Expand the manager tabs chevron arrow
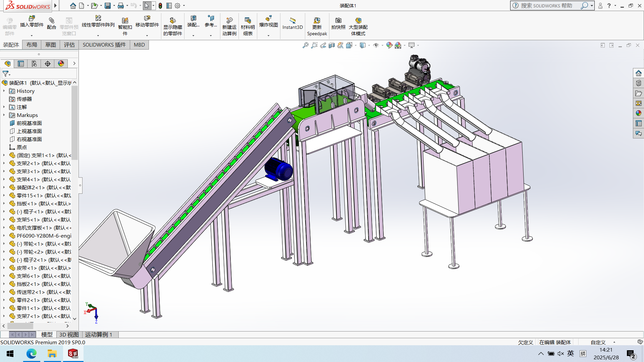644x362 pixels. (74, 63)
